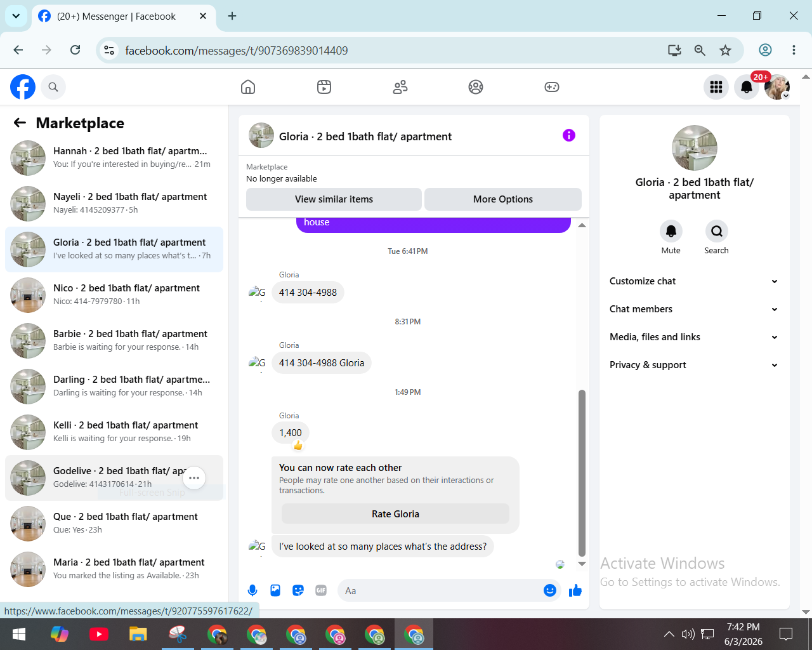Click the View similar items button

(x=334, y=199)
